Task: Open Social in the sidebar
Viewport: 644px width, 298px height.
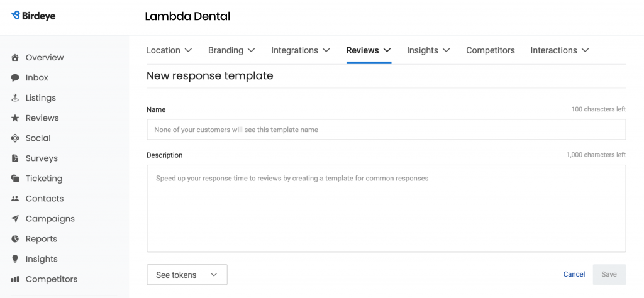Action: (x=38, y=138)
